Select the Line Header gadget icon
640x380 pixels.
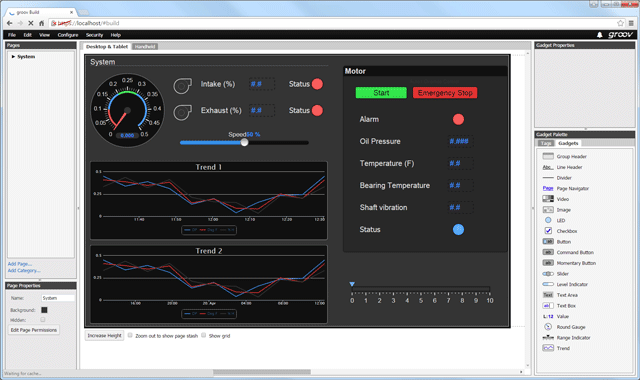point(548,167)
